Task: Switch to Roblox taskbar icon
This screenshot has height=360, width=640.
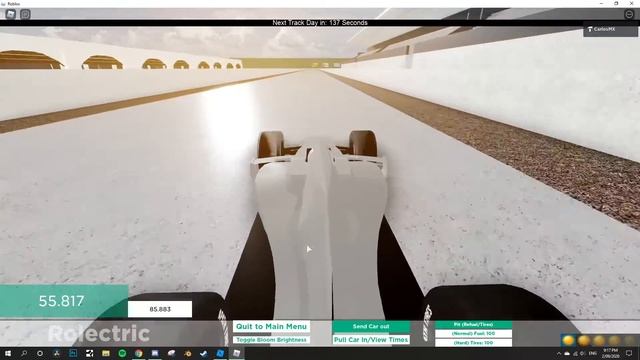Action: click(237, 353)
